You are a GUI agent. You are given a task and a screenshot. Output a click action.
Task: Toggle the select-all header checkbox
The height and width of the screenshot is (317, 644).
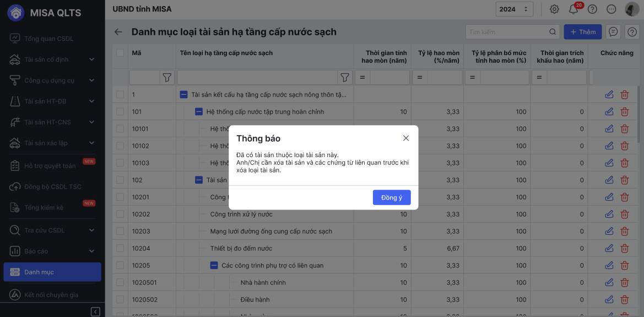[120, 53]
